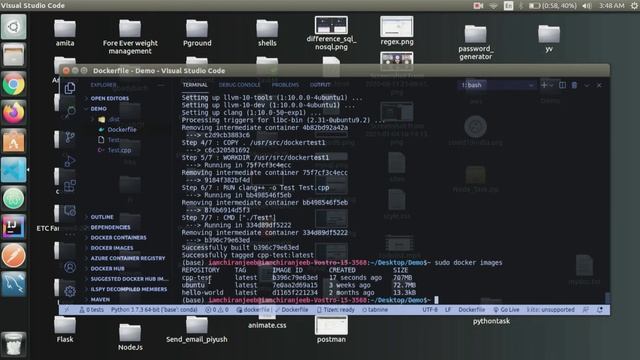This screenshot has height=360, width=640.
Task: Open the 1:bash terminal selector dropdown
Action: (497, 85)
